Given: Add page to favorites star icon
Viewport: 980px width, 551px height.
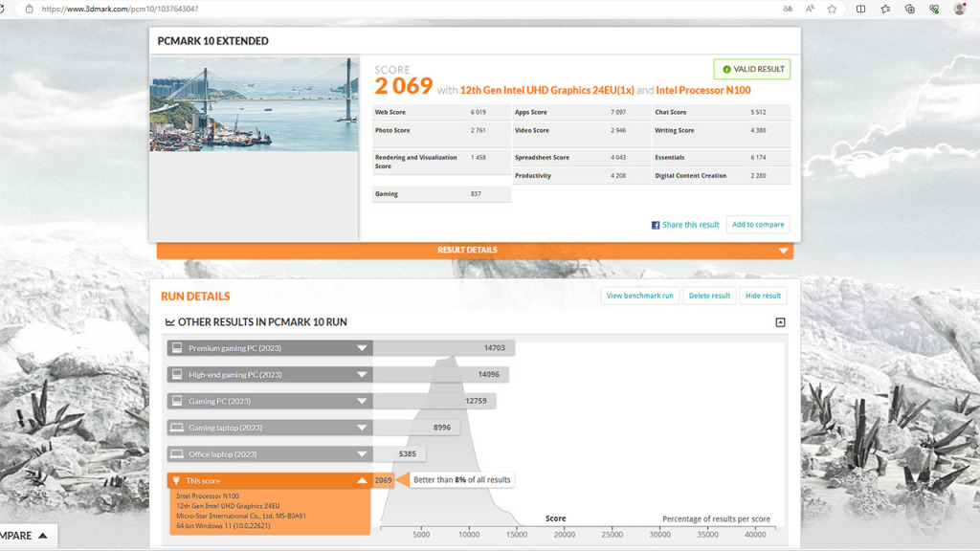Looking at the screenshot, I should coord(832,9).
